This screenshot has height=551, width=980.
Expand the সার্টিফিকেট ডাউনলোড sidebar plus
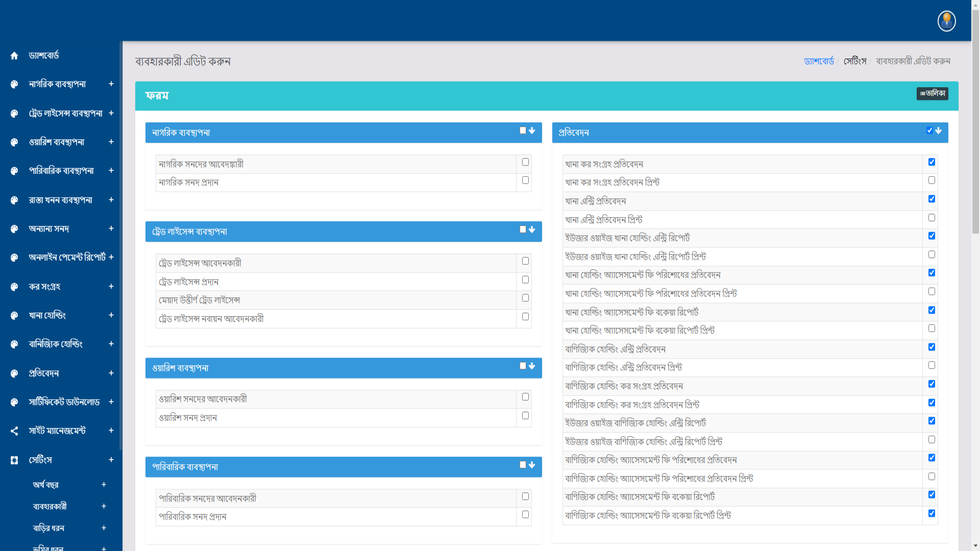111,402
